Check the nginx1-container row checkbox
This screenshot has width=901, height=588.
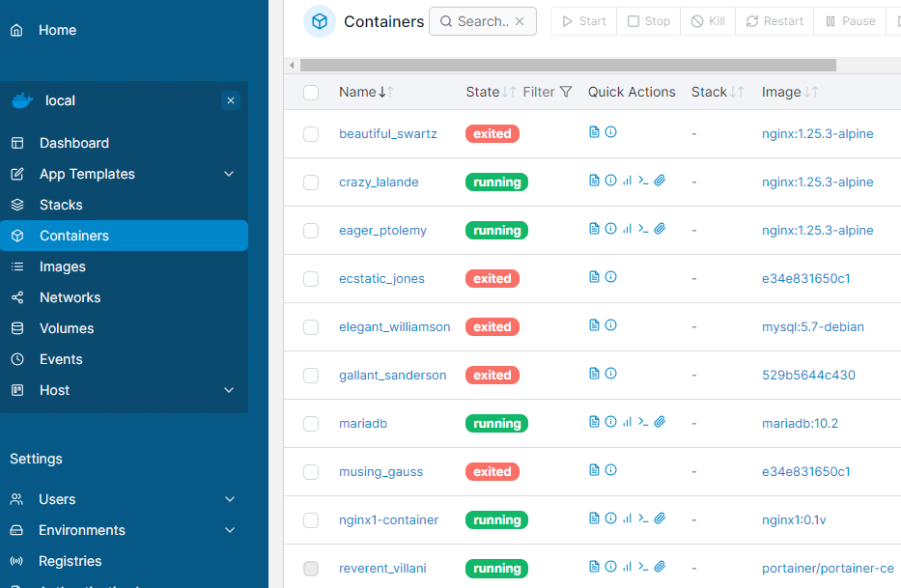(311, 520)
